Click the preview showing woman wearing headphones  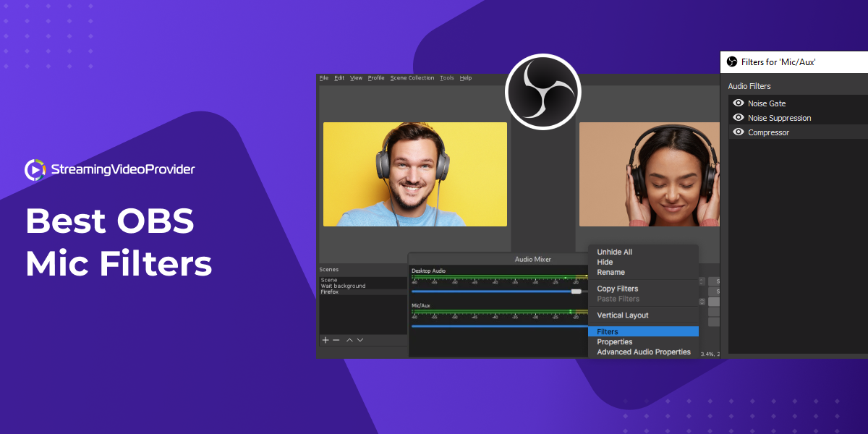(x=650, y=174)
